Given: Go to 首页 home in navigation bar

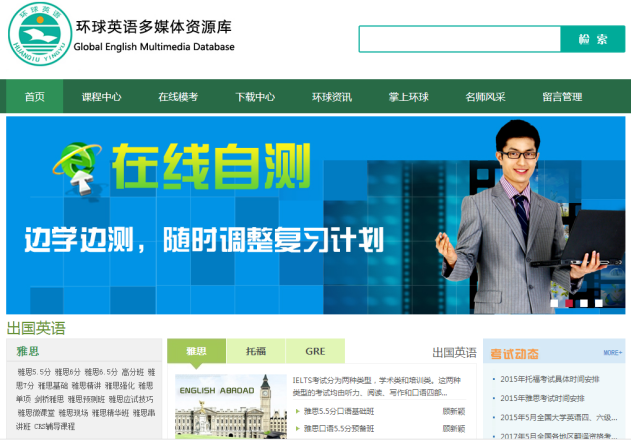Looking at the screenshot, I should 35,97.
